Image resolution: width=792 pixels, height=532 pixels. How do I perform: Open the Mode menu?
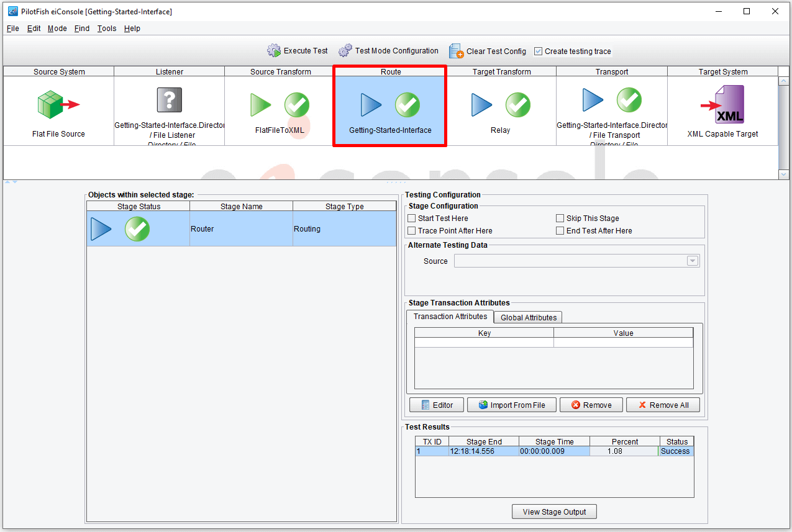pos(57,29)
